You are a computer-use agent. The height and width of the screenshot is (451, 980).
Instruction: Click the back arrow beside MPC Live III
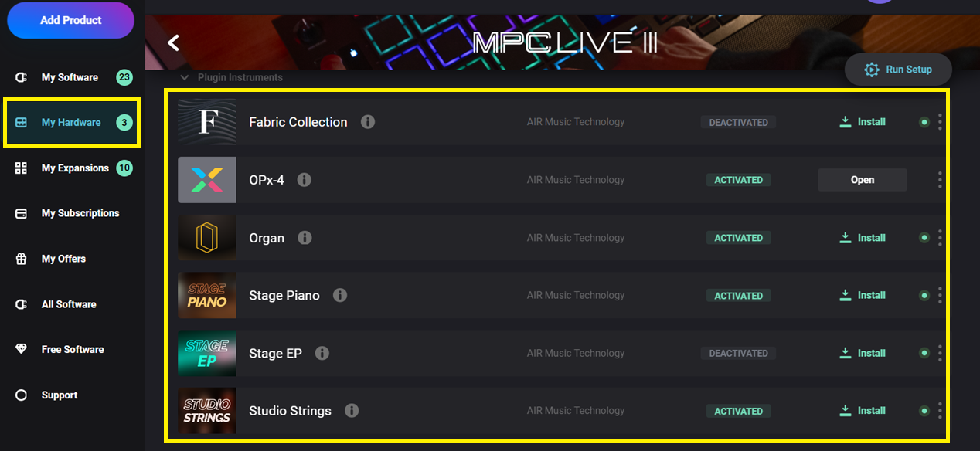[174, 42]
